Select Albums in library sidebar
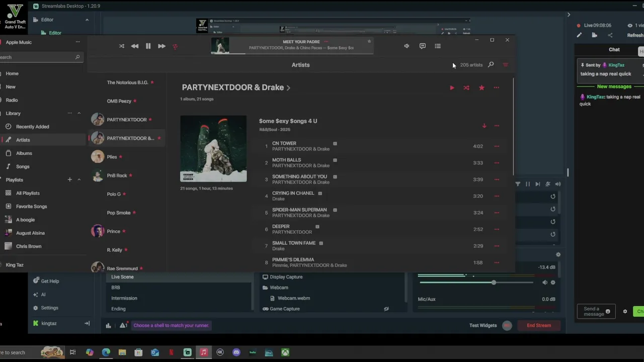 coord(24,153)
